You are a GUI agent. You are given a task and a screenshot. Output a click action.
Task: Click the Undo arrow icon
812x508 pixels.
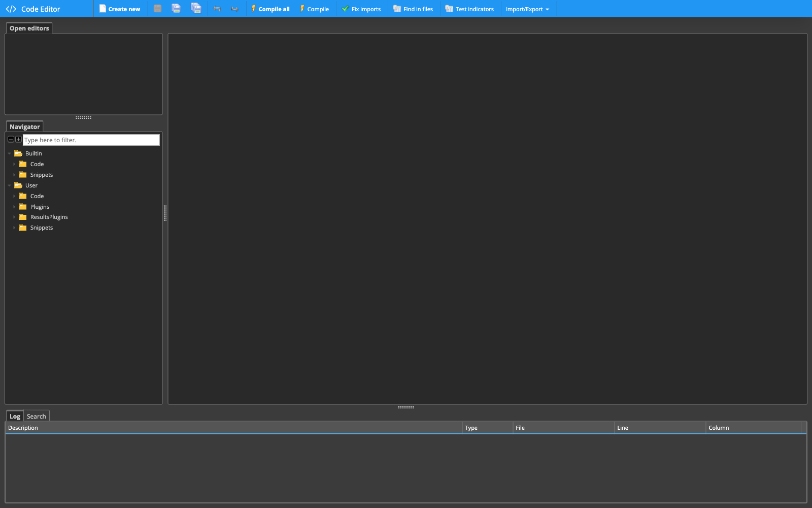point(217,9)
